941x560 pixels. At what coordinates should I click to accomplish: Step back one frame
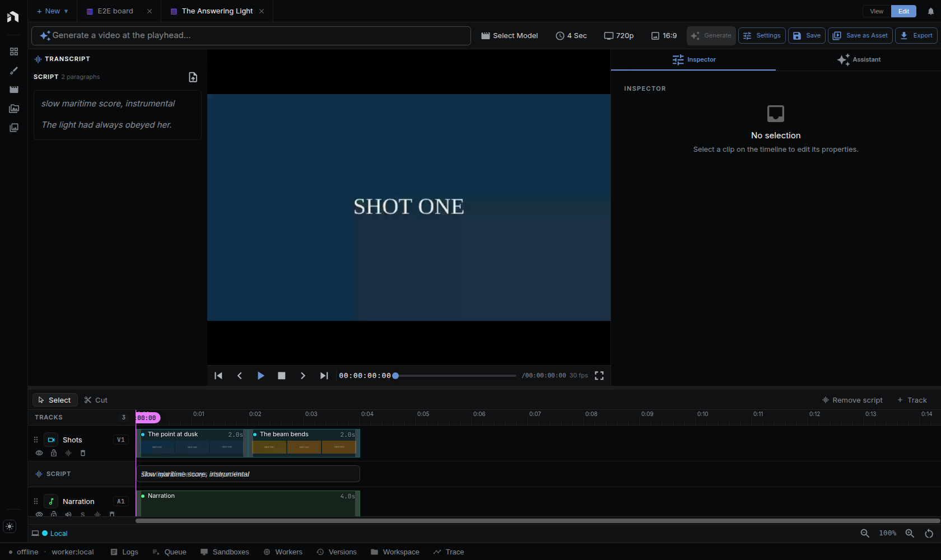[240, 376]
